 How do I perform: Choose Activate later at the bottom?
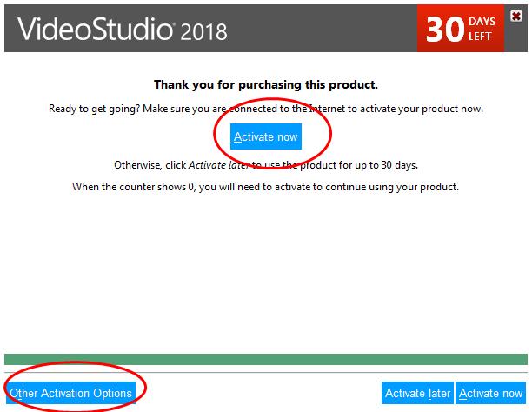click(x=417, y=393)
